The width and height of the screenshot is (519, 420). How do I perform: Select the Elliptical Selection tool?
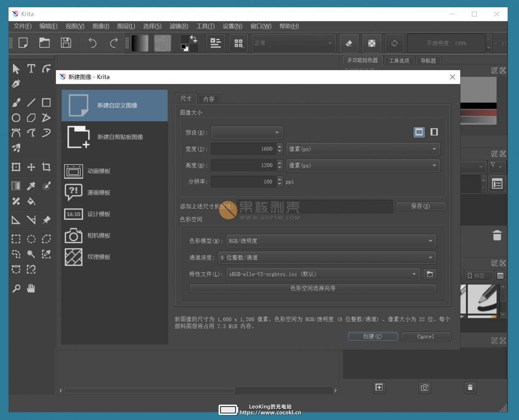point(31,239)
